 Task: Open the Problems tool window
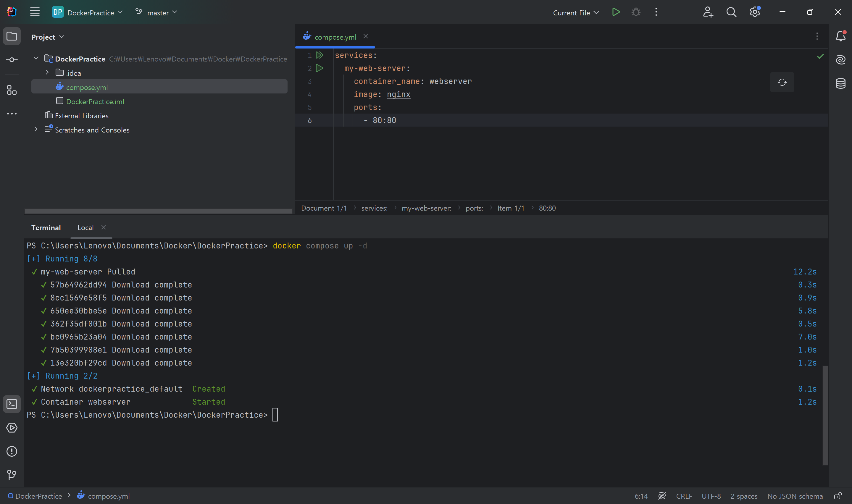coord(12,451)
